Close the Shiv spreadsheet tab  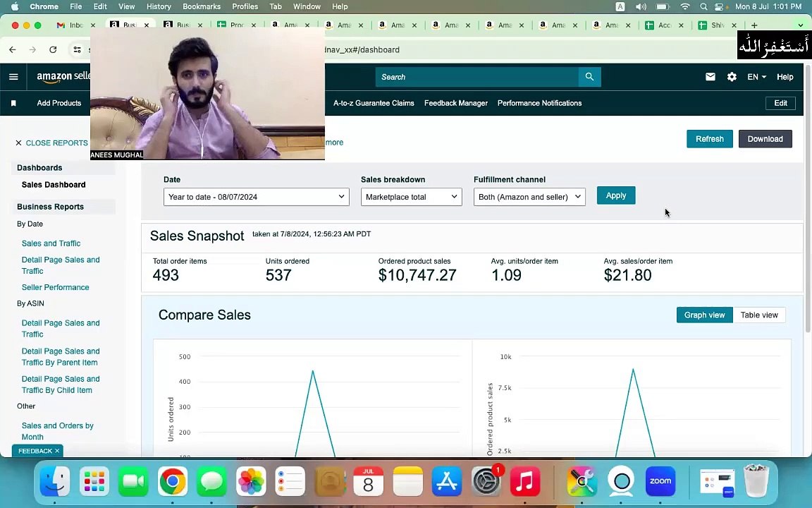734,25
